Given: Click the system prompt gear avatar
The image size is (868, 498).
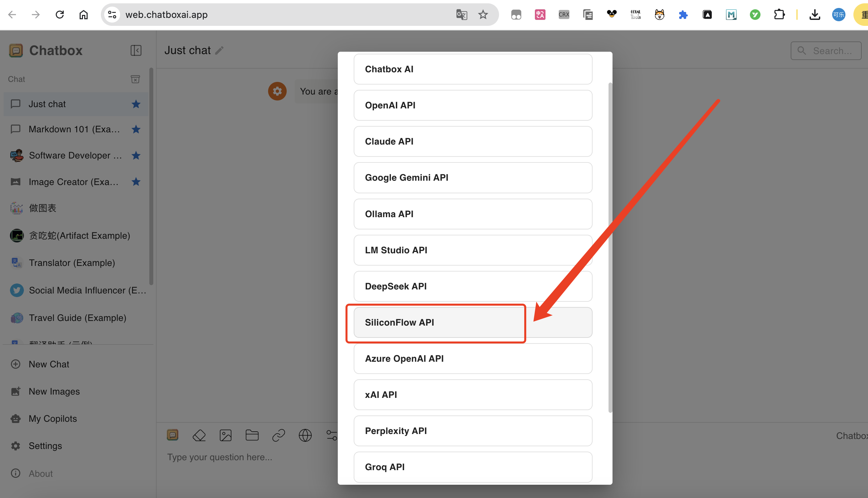Looking at the screenshot, I should pos(277,91).
